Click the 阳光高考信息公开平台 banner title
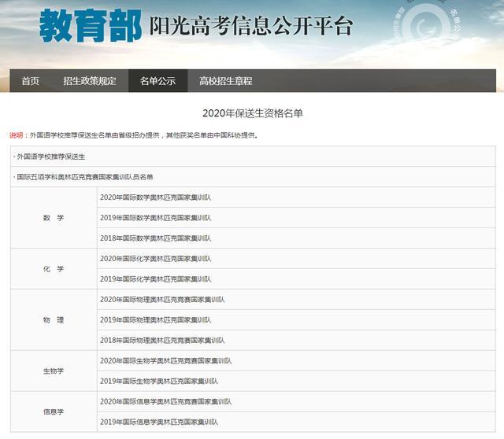The height and width of the screenshot is (439, 504). pyautogui.click(x=251, y=26)
